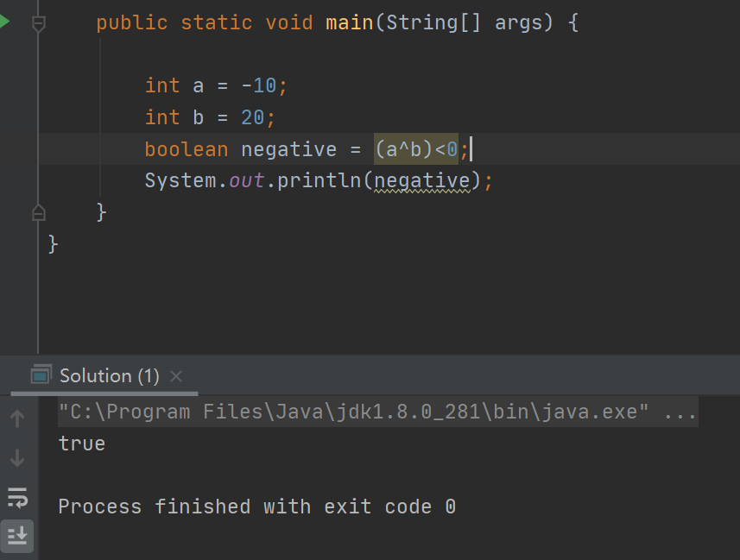Viewport: 740px width, 560px height.
Task: Click the console Up arrow icon
Action: [17, 419]
